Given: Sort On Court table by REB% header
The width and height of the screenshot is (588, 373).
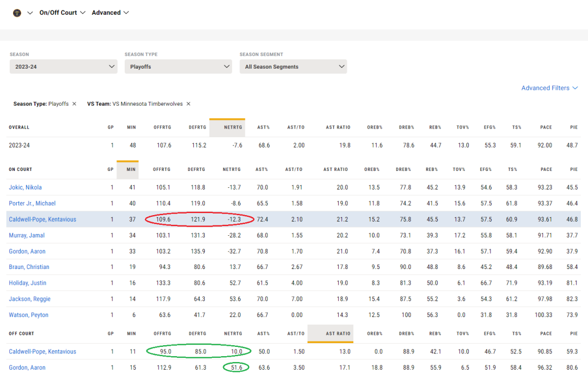Looking at the screenshot, I should [x=432, y=169].
